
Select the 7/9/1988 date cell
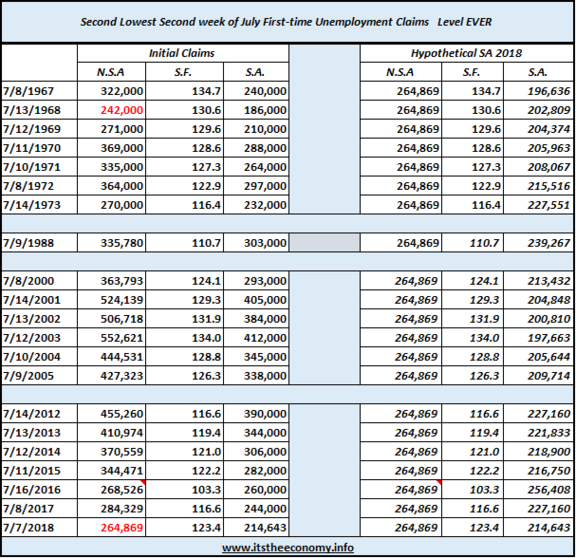tap(39, 243)
